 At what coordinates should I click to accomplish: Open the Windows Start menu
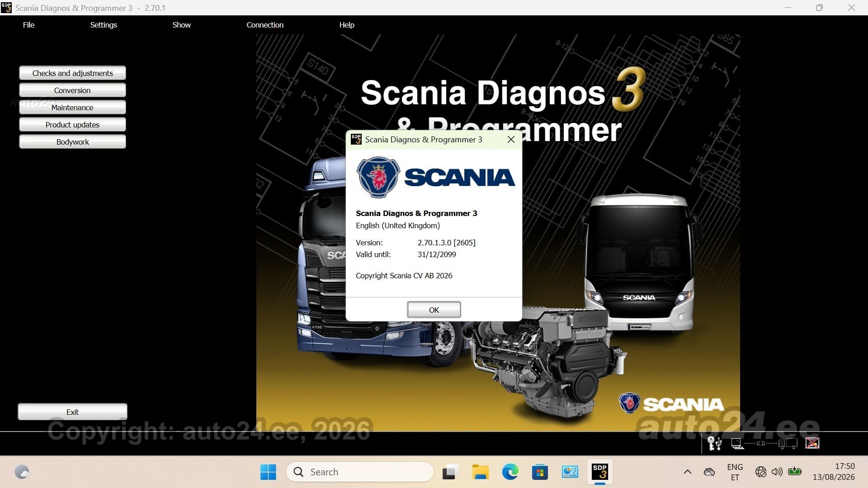click(268, 472)
